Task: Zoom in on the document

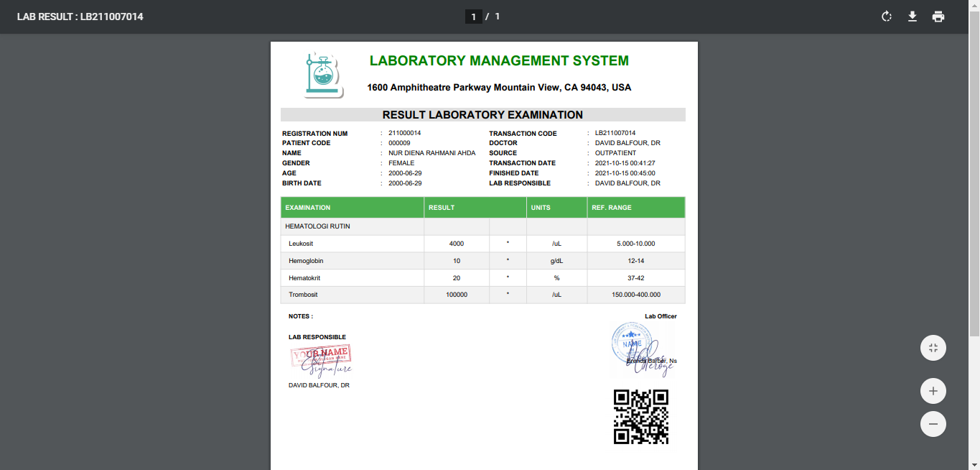Action: (933, 390)
